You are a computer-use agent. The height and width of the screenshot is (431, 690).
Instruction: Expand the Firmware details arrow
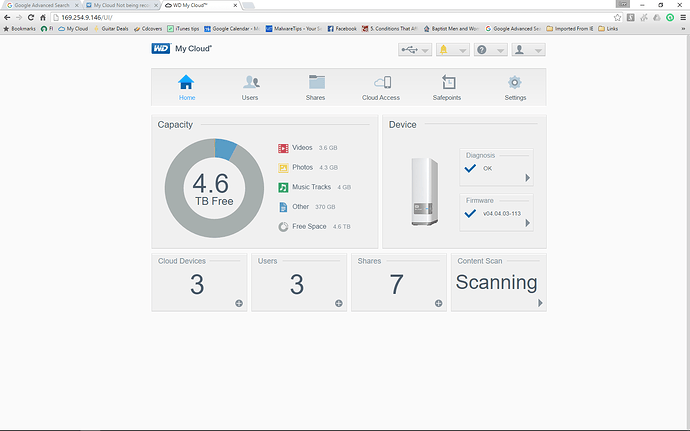[527, 223]
